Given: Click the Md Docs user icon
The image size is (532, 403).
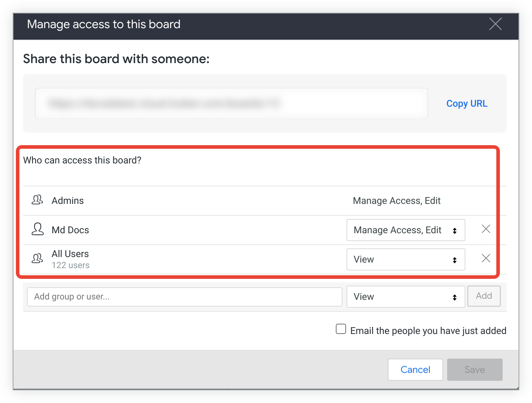Looking at the screenshot, I should [x=38, y=229].
